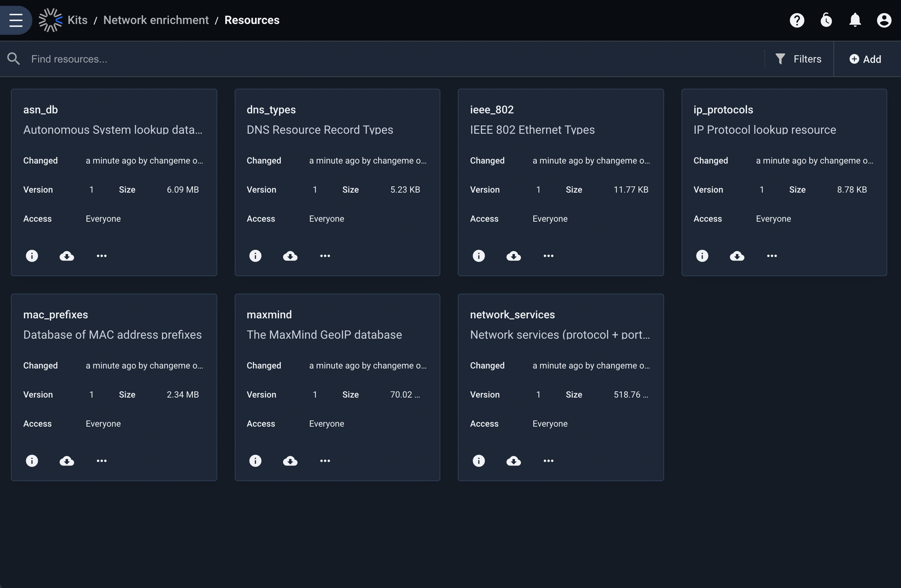Select the maxmind resource card title
The width and height of the screenshot is (901, 588).
point(269,315)
